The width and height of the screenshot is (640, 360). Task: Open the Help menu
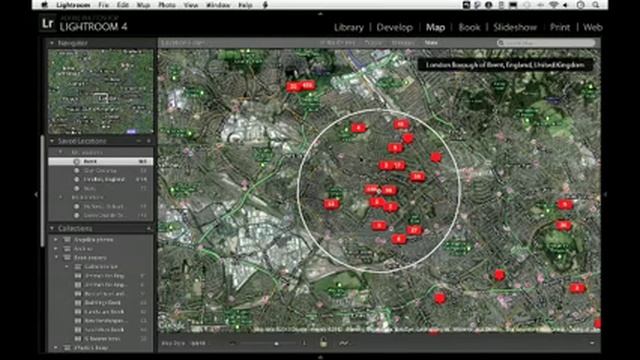click(245, 5)
